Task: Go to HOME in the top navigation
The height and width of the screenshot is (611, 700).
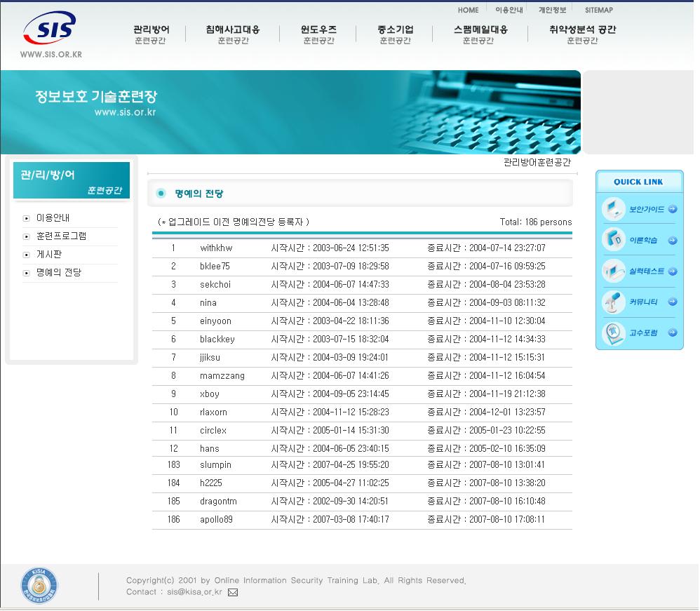Action: click(x=467, y=10)
